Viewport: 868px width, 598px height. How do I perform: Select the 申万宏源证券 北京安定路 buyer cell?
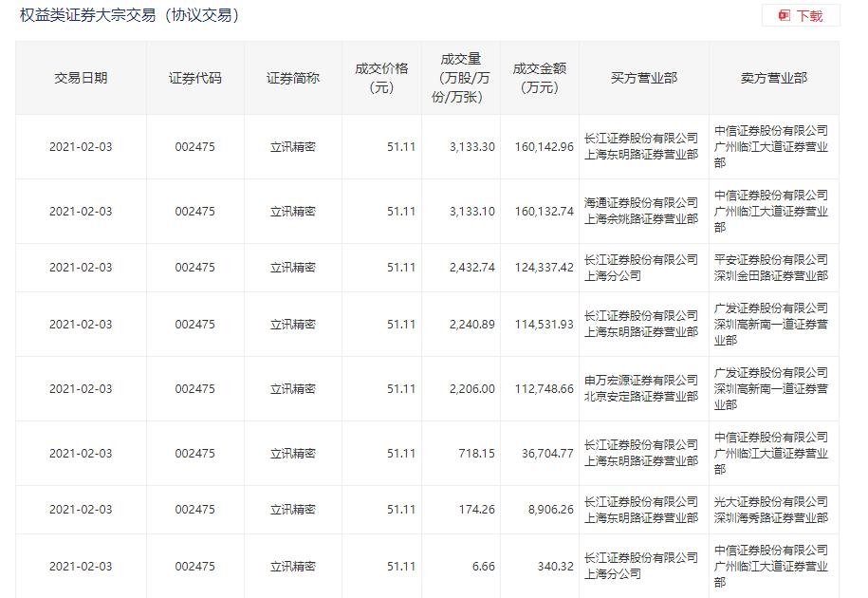pos(641,388)
